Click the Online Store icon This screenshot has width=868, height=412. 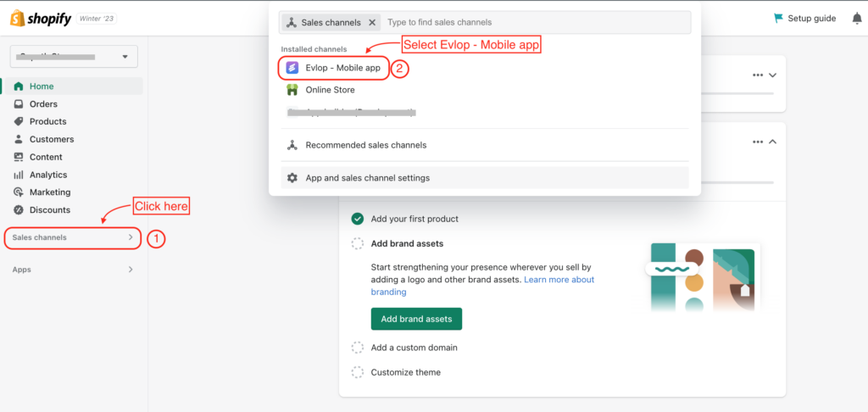tap(292, 90)
